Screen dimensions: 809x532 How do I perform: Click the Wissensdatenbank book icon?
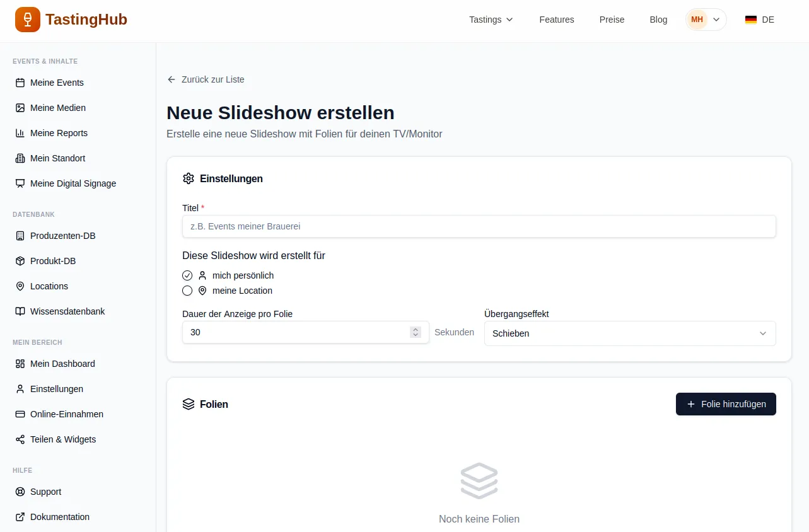pos(20,311)
